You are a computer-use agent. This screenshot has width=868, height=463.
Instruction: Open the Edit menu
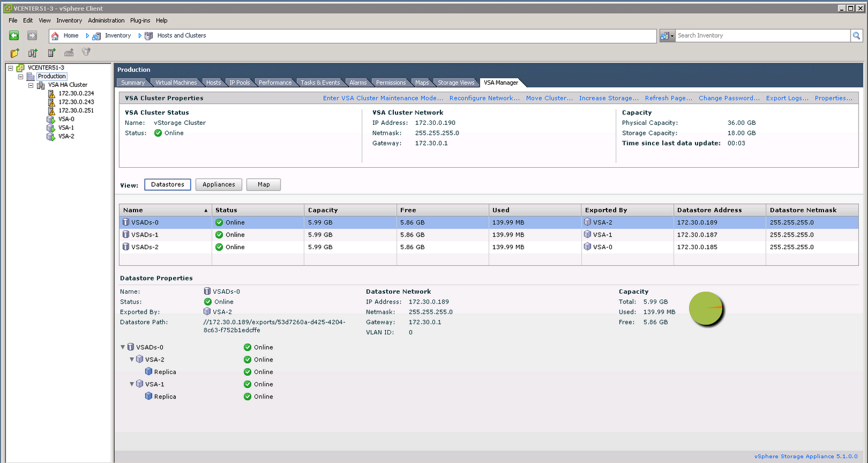coord(28,21)
